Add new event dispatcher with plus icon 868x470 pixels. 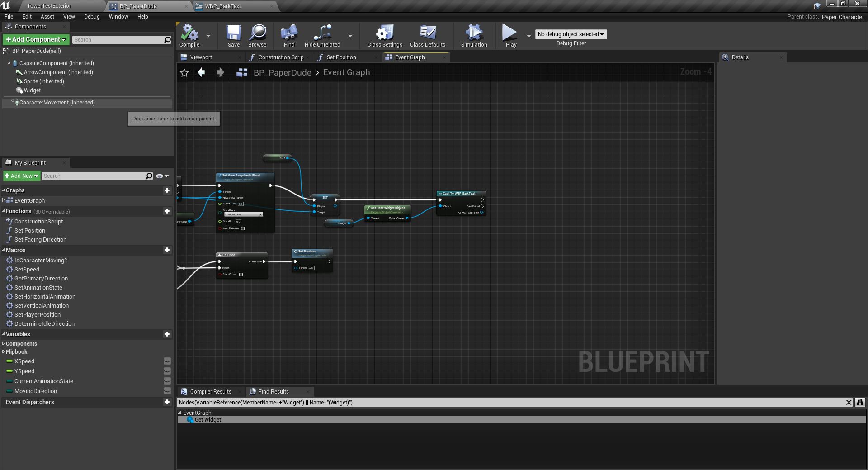(x=167, y=402)
